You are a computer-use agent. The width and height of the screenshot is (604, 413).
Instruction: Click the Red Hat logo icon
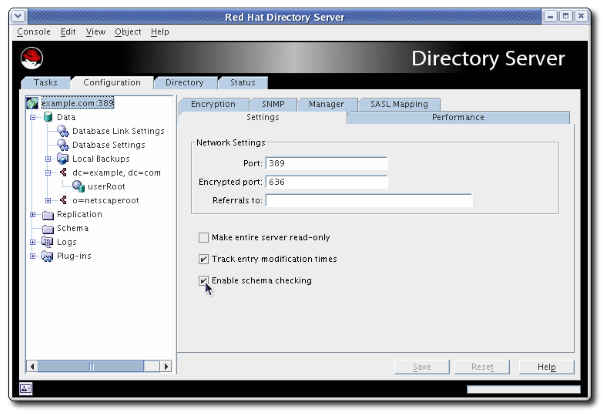tap(32, 58)
